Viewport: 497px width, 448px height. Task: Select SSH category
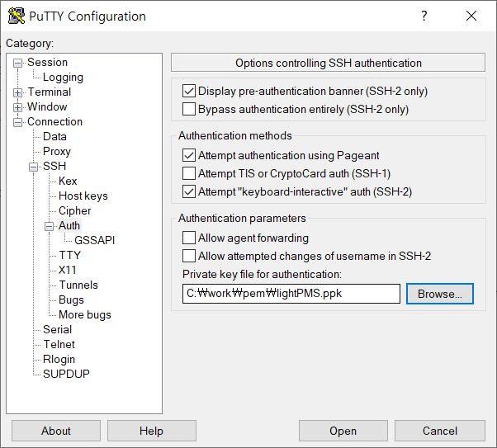click(54, 166)
